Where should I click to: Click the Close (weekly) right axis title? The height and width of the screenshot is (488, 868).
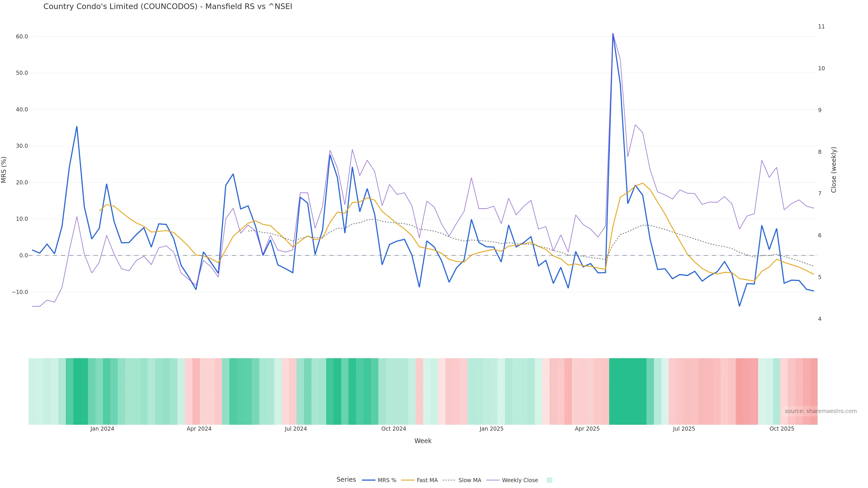click(x=834, y=170)
